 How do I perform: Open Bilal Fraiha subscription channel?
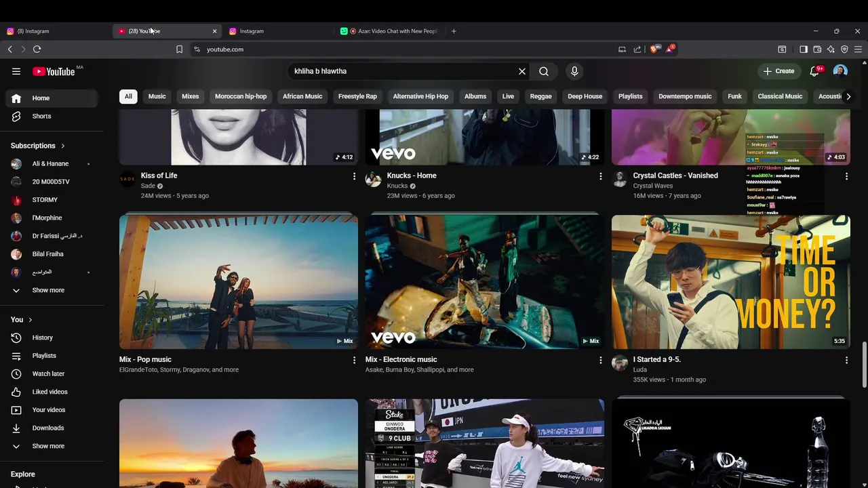pos(52,254)
